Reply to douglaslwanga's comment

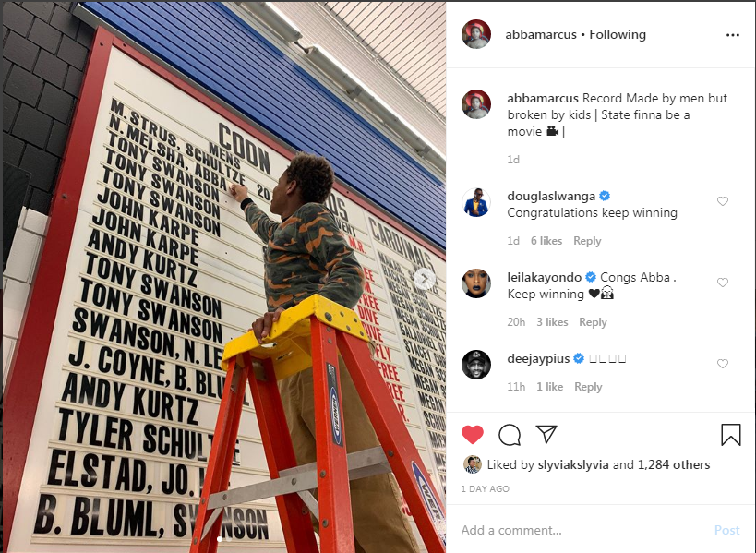pyautogui.click(x=587, y=241)
